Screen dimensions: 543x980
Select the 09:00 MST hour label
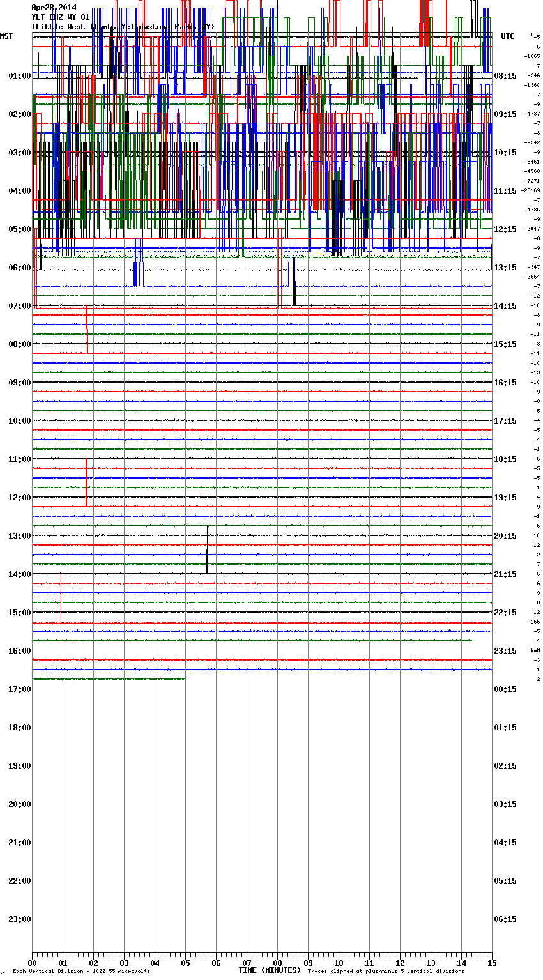click(20, 383)
